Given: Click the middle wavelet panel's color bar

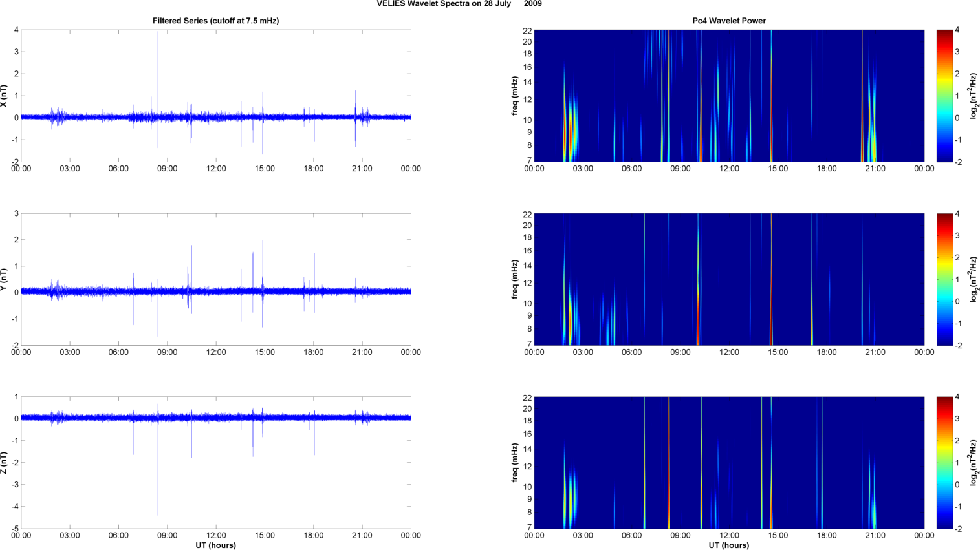Looking at the screenshot, I should click(944, 279).
